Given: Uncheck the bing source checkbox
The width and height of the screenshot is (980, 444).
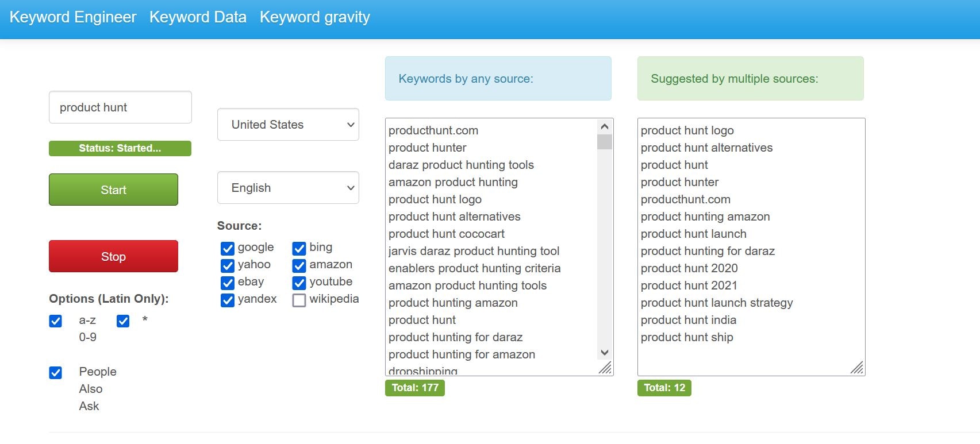Looking at the screenshot, I should pos(299,248).
